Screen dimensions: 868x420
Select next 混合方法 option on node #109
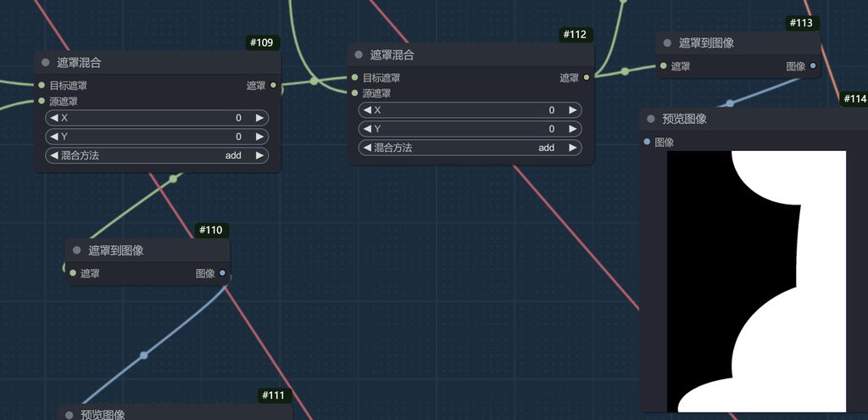coord(259,155)
